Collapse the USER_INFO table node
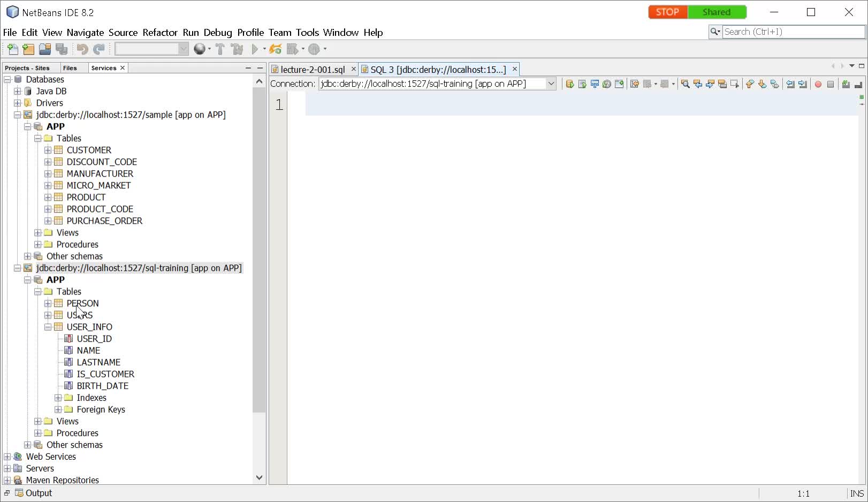The width and height of the screenshot is (868, 502). click(48, 326)
